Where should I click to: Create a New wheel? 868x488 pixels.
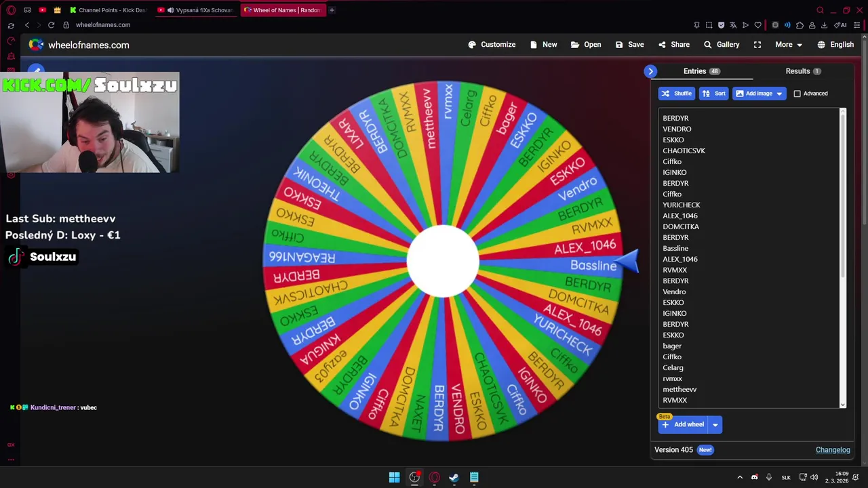[543, 45]
